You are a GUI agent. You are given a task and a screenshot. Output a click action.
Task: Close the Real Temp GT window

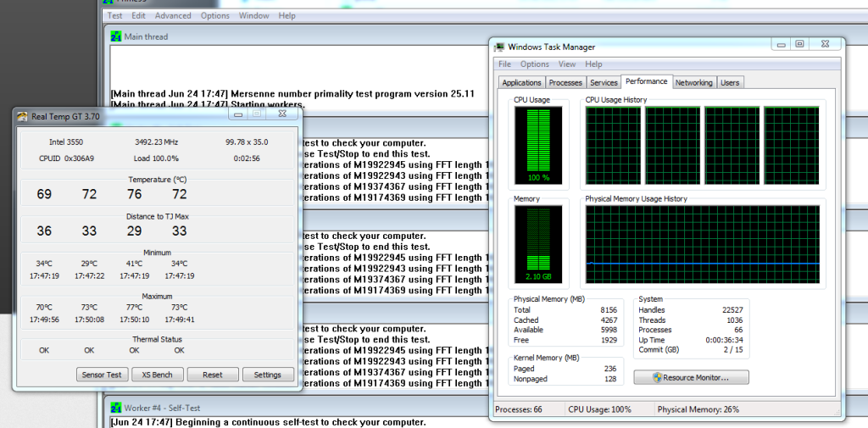click(x=281, y=114)
